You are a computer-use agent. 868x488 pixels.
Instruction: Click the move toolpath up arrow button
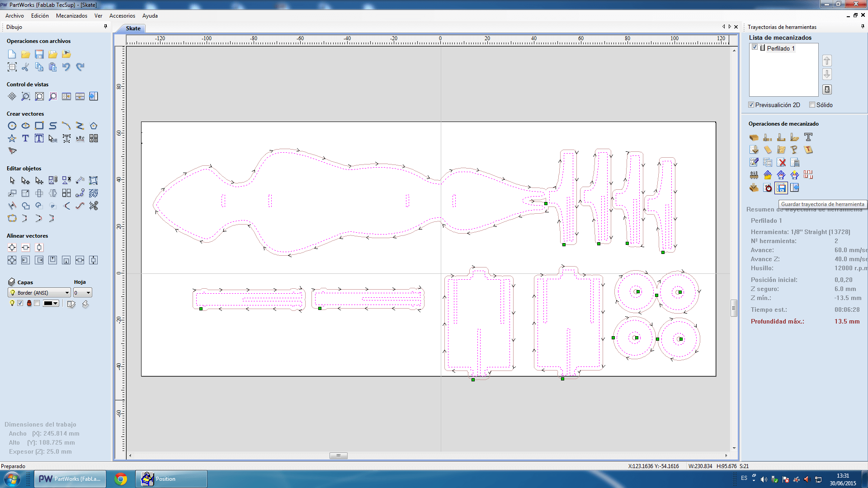coord(827,61)
